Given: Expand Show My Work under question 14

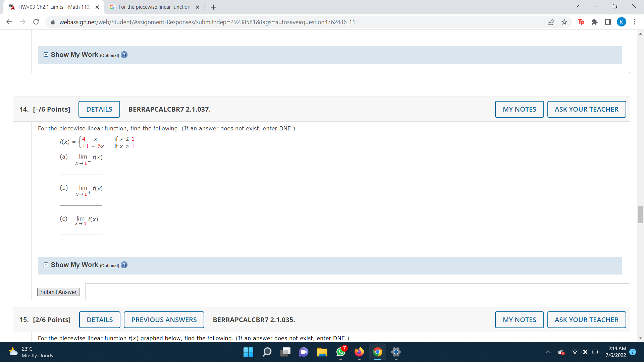Looking at the screenshot, I should click(46, 265).
